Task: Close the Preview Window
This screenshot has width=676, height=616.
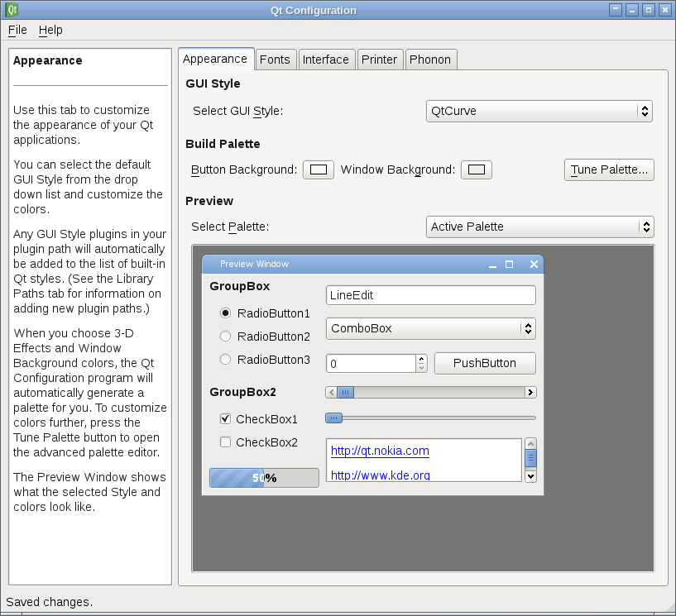Action: 534,265
